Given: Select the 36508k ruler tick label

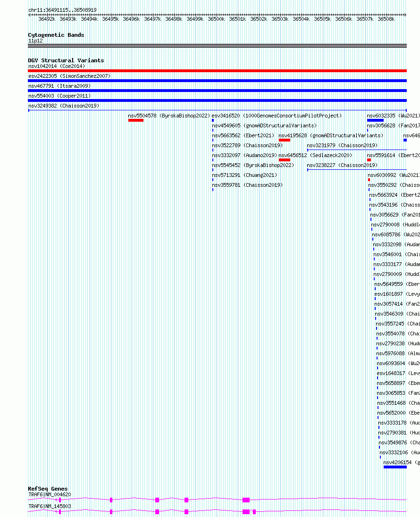Looking at the screenshot, I should tap(386, 19).
